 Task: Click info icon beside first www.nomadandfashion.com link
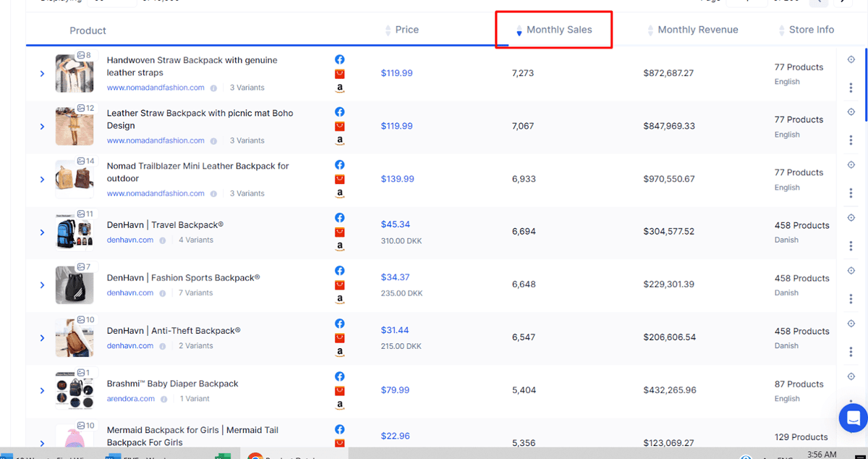pos(213,88)
